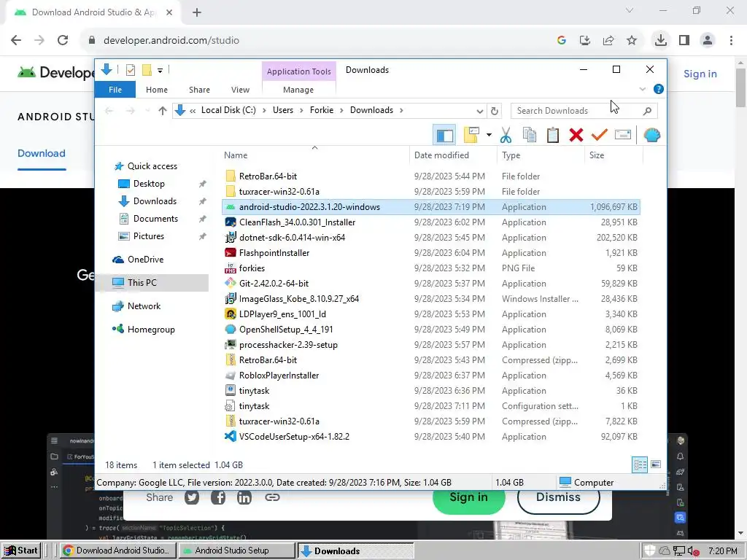The height and width of the screenshot is (560, 747).
Task: Open the new folder icon dropdown arrow
Action: 489,135
